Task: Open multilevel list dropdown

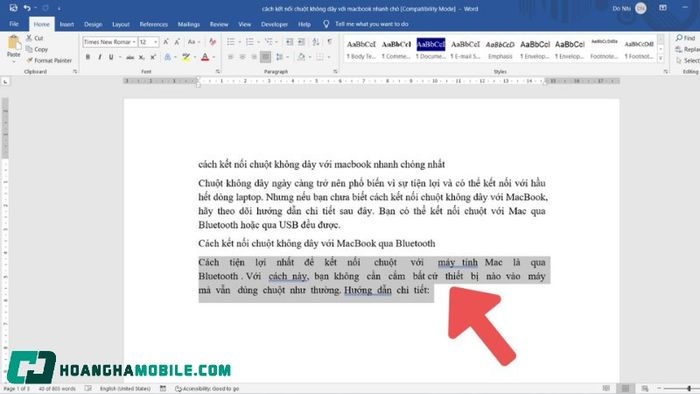Action: 277,42
